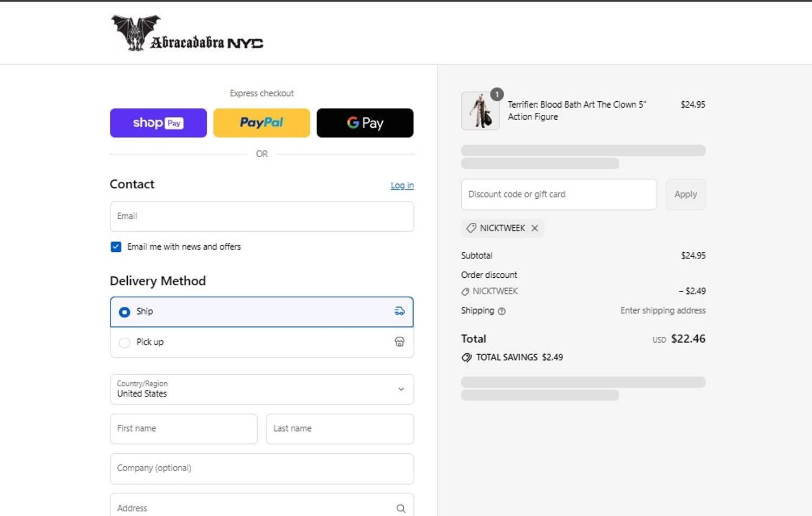This screenshot has width=812, height=516.
Task: Click the Terrifier: Blood Bath product title
Action: [577, 110]
